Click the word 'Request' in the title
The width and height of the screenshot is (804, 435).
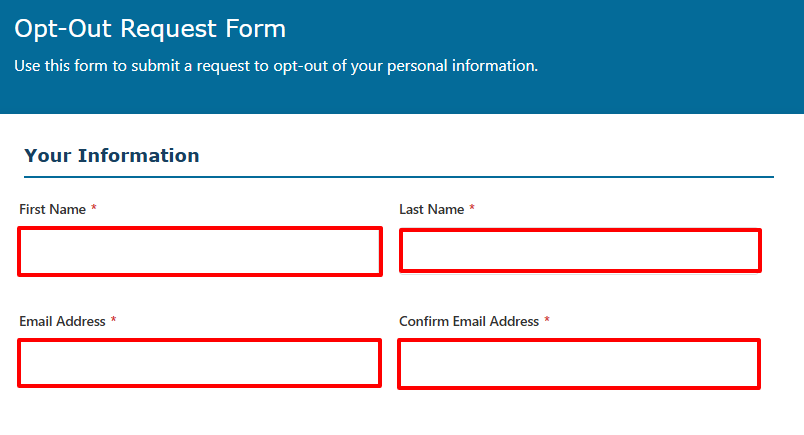(x=166, y=29)
